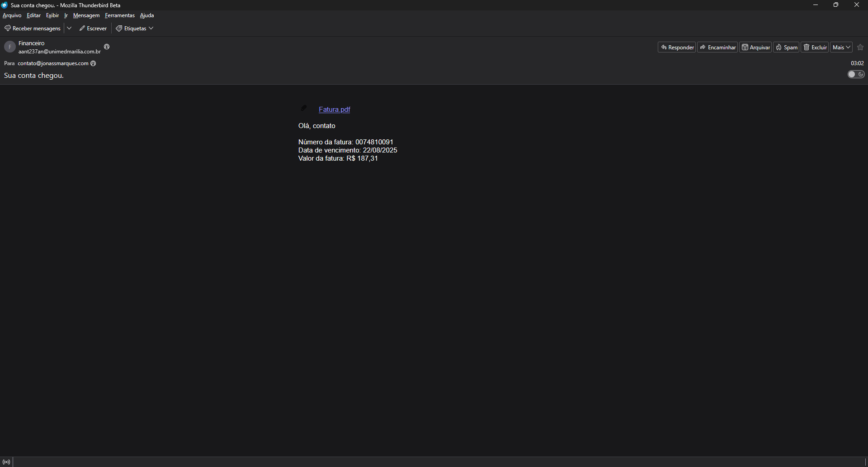Click the recipient contact icon beside contato@jonassmarques.com

tap(94, 64)
